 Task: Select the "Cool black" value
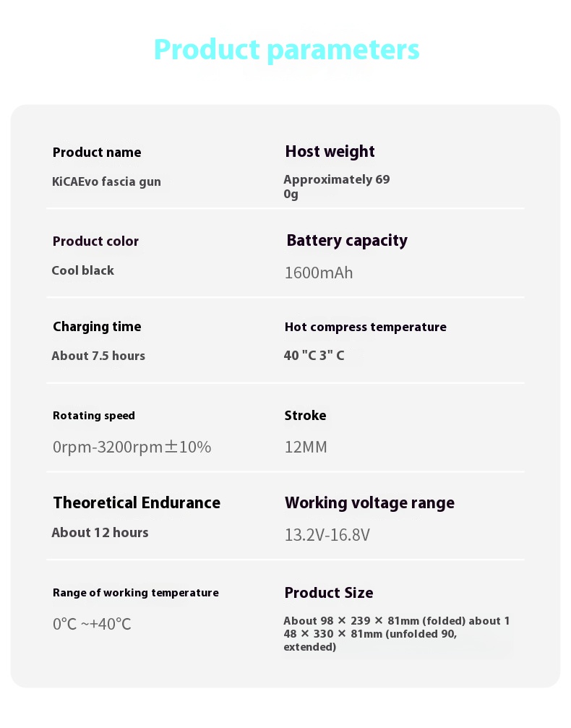pyautogui.click(x=82, y=270)
